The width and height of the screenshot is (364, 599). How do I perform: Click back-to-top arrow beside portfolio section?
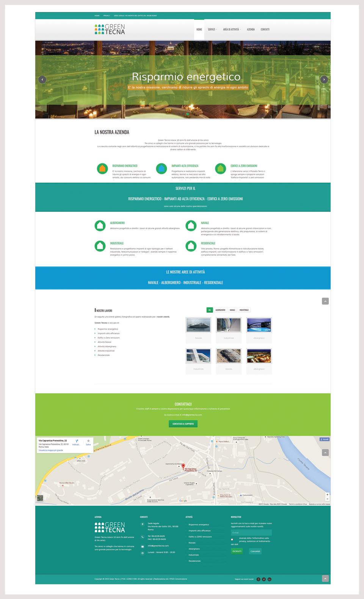point(325,301)
